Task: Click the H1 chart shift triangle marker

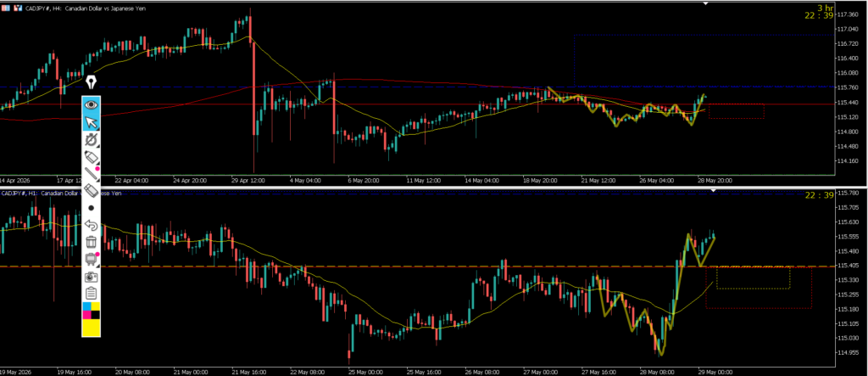Action: pyautogui.click(x=714, y=191)
